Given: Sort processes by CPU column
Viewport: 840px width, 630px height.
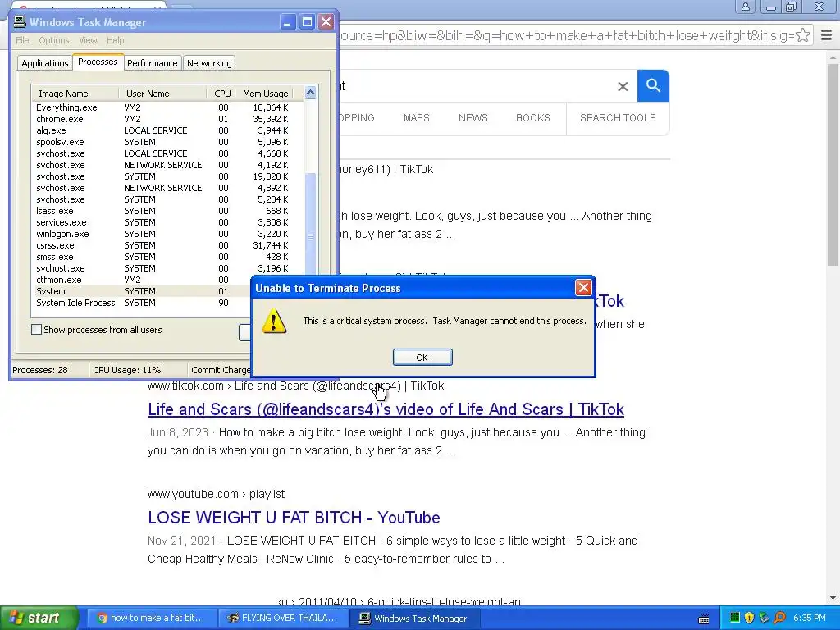Looking at the screenshot, I should pyautogui.click(x=221, y=94).
